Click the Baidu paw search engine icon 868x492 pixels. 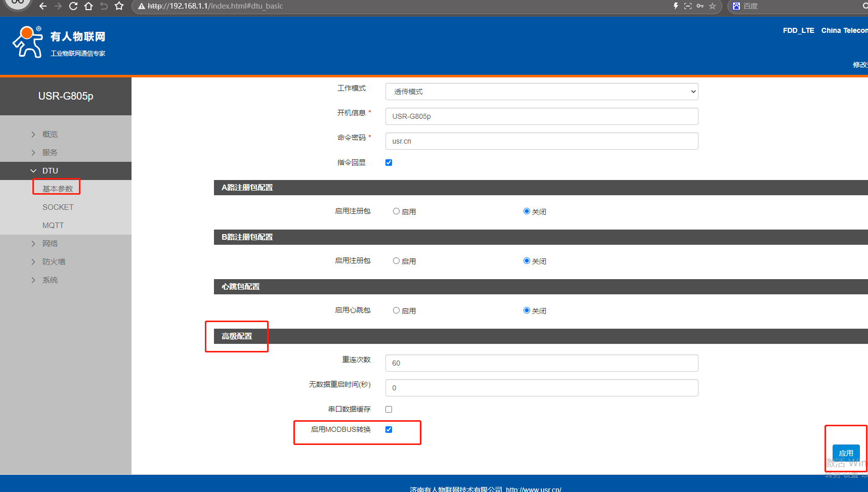[736, 6]
